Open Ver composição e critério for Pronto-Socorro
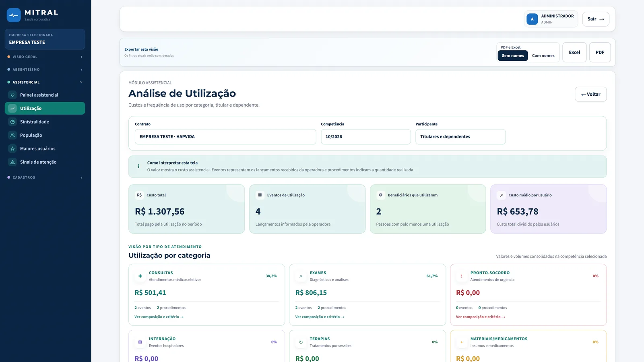 (481, 317)
